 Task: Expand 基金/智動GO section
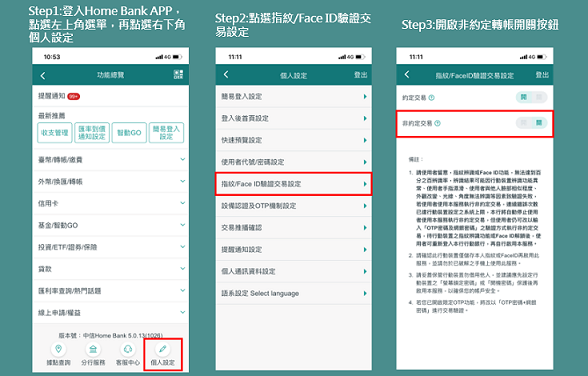point(111,225)
